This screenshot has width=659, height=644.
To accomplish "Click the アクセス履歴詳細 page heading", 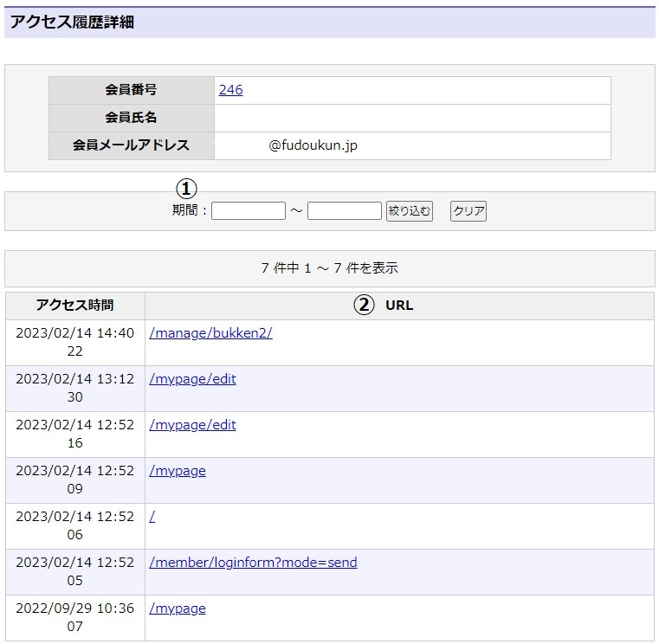I will (x=72, y=23).
